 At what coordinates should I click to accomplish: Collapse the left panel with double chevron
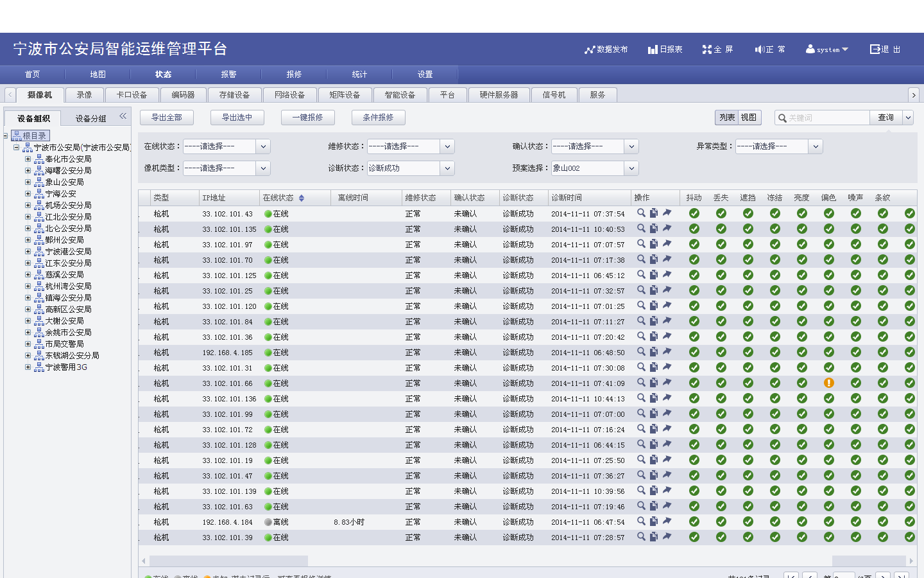pos(123,116)
